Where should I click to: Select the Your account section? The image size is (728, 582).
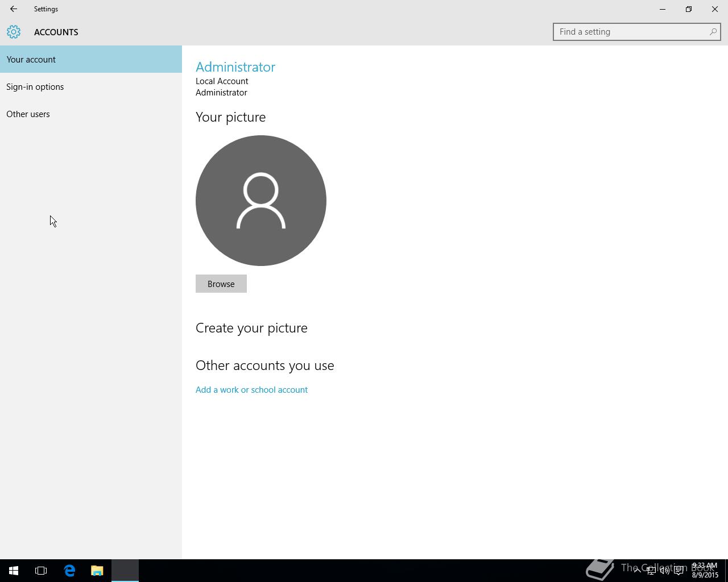pos(91,59)
